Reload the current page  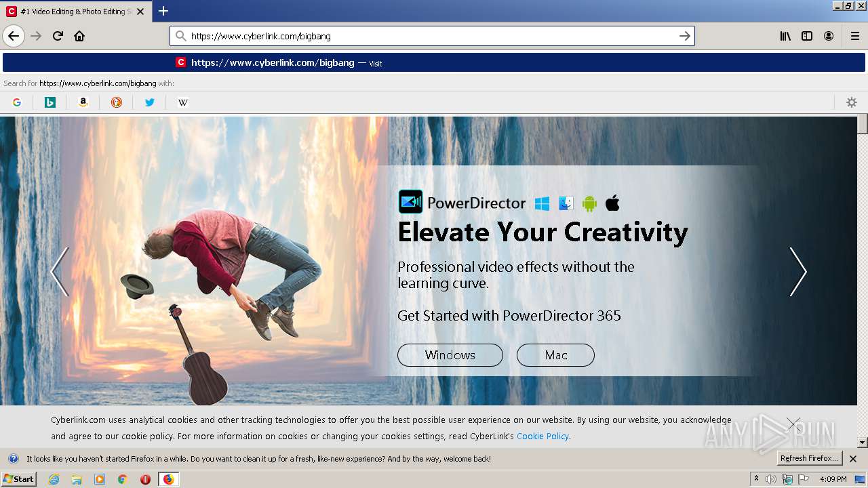(x=58, y=36)
